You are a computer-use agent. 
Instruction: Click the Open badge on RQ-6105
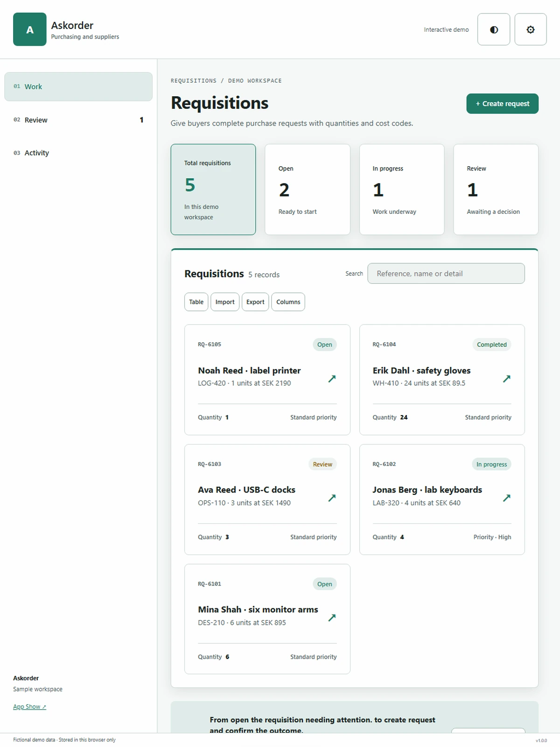pyautogui.click(x=325, y=345)
